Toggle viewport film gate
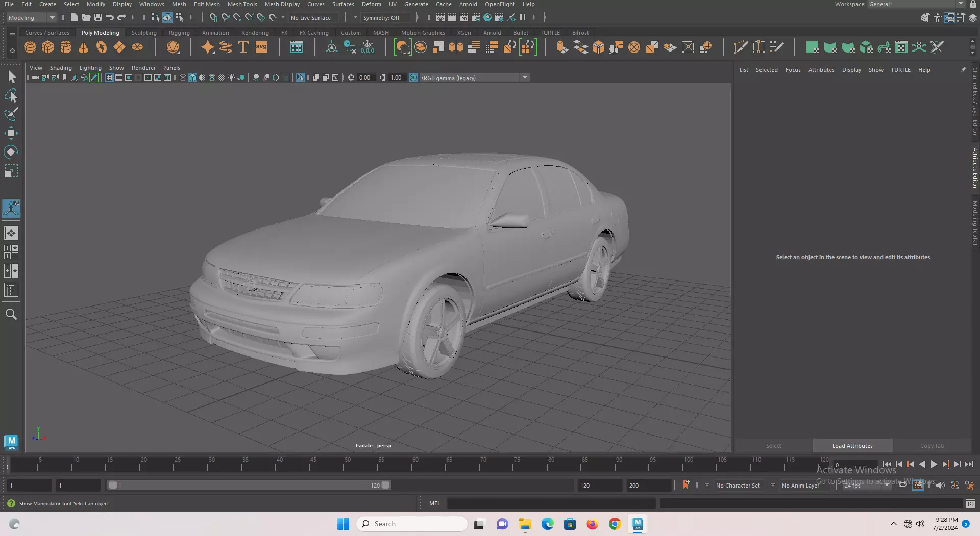This screenshot has width=980, height=536. tap(119, 78)
